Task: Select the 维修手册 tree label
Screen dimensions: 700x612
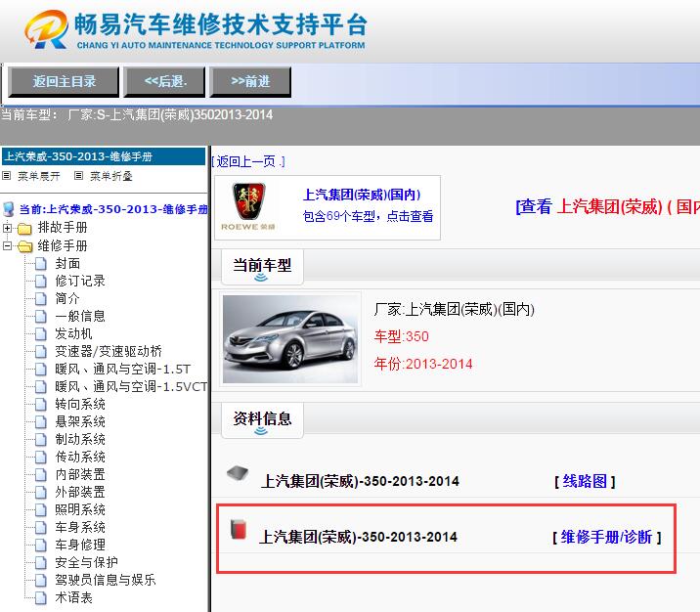Action: click(x=62, y=245)
